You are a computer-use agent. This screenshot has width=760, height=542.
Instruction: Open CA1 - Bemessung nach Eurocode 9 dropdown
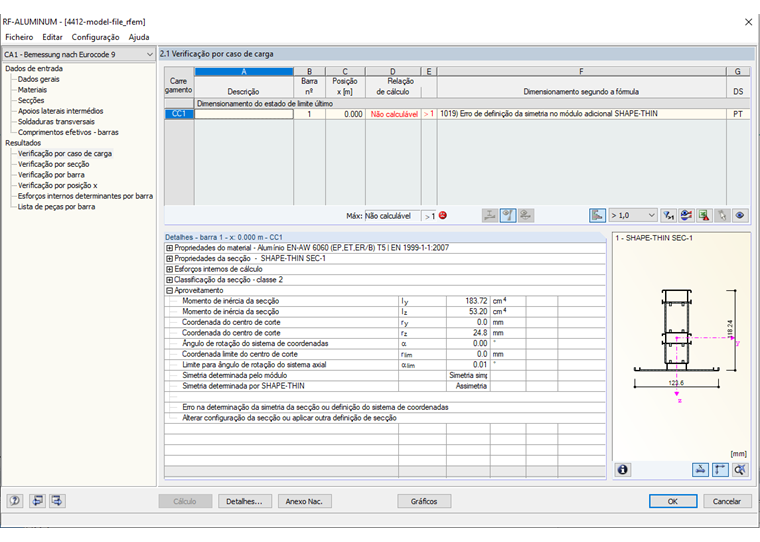pyautogui.click(x=78, y=54)
